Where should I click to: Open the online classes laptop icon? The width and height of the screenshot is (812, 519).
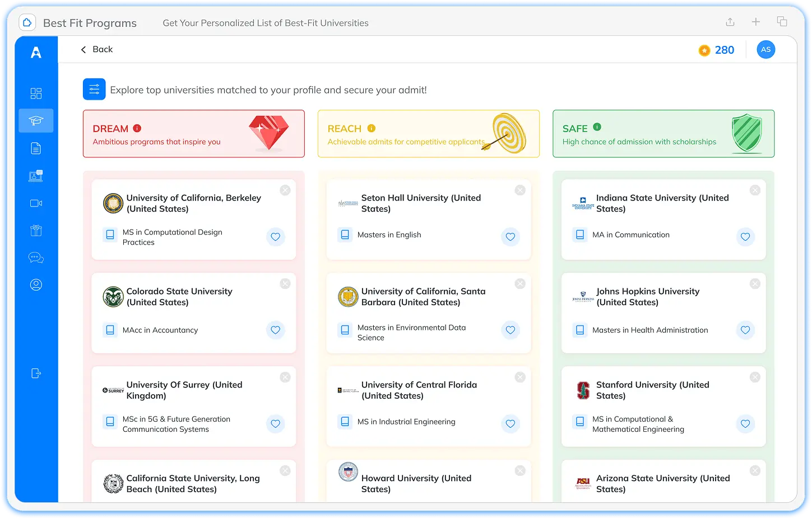36,175
